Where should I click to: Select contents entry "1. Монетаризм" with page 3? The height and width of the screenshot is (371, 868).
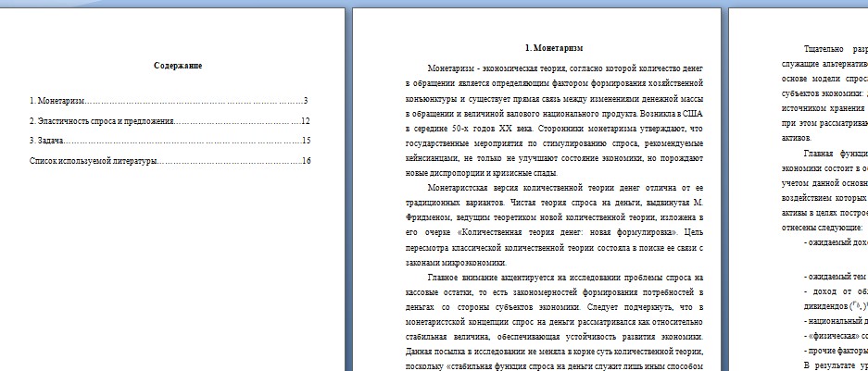pos(169,101)
